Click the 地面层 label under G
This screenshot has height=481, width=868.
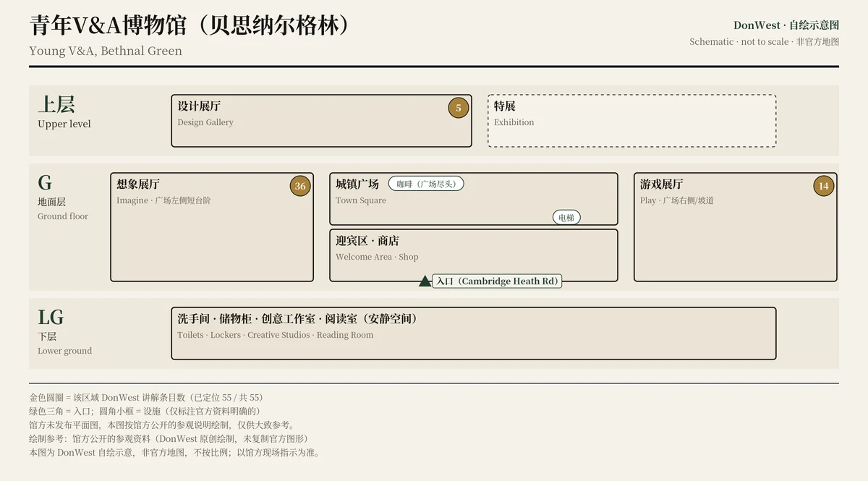(52, 202)
